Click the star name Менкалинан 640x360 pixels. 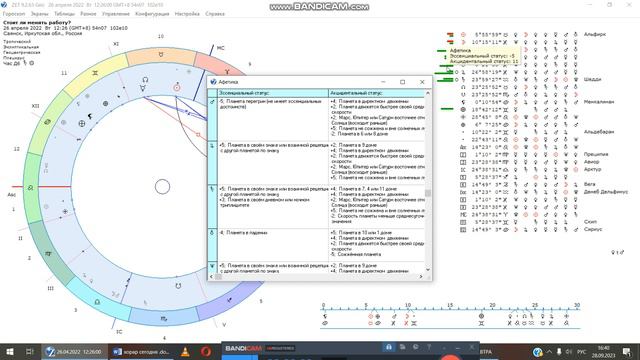[x=599, y=102]
